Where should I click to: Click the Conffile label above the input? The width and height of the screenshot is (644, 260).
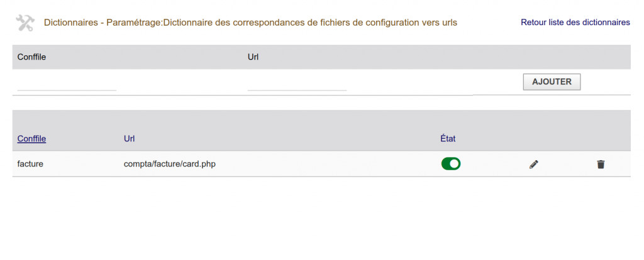click(x=31, y=57)
